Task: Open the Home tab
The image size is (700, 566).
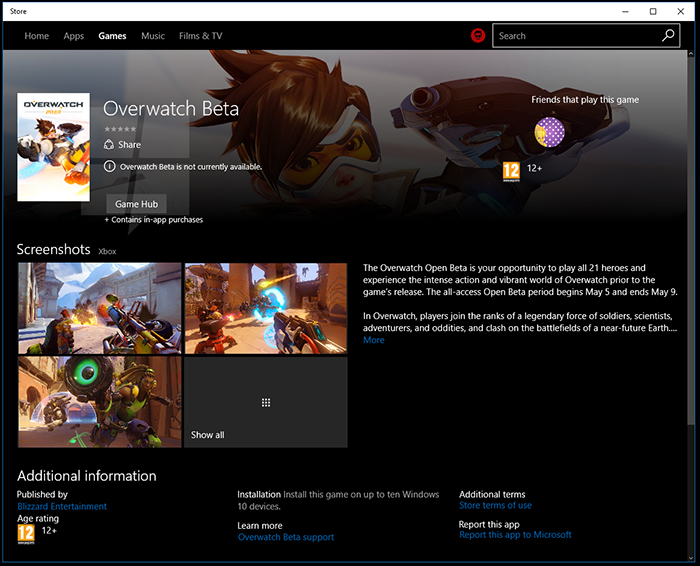Action: click(37, 36)
